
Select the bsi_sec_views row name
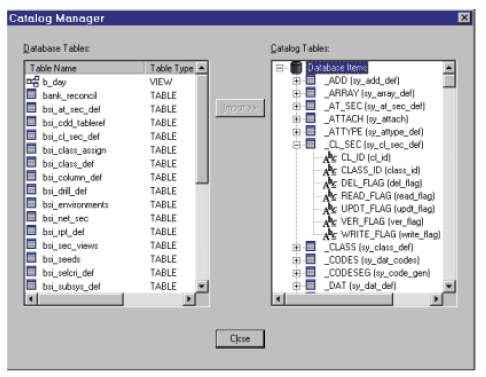(x=70, y=245)
